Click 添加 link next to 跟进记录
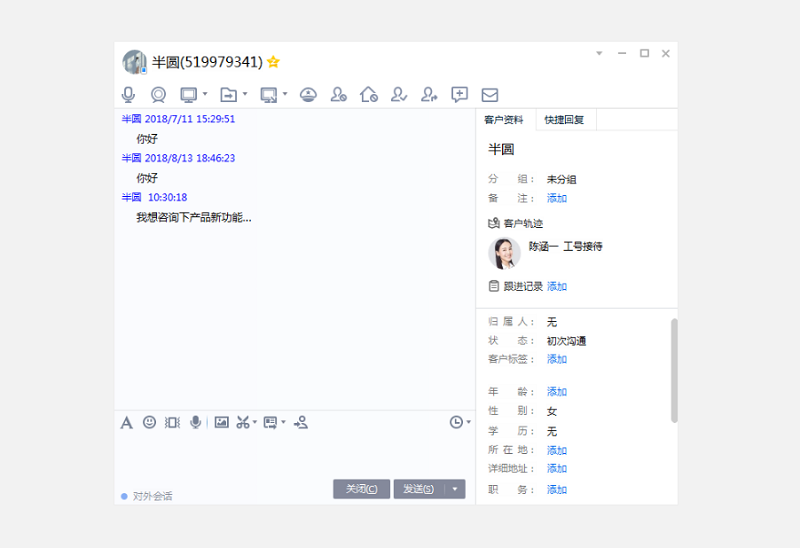This screenshot has height=548, width=800. point(557,286)
